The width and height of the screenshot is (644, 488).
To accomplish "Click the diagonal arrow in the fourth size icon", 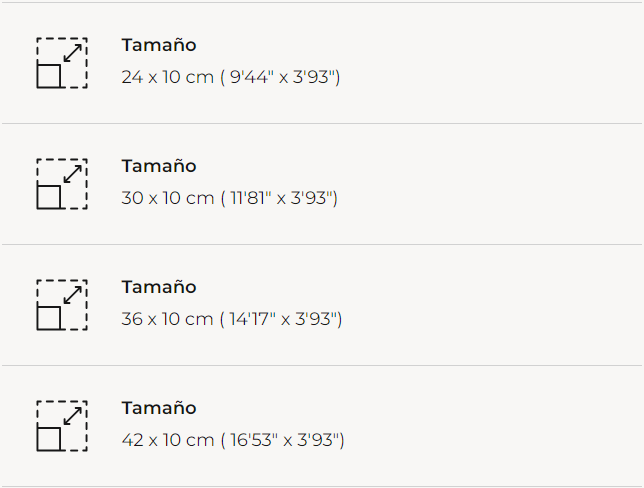I will [72, 415].
